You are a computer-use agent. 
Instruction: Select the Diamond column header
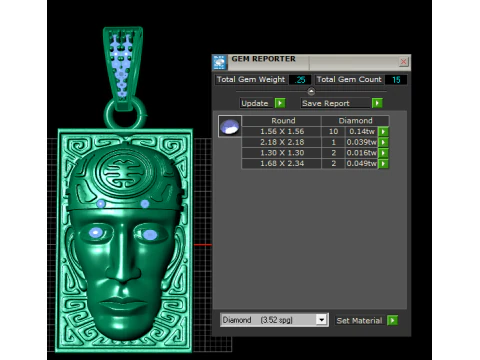click(x=355, y=121)
